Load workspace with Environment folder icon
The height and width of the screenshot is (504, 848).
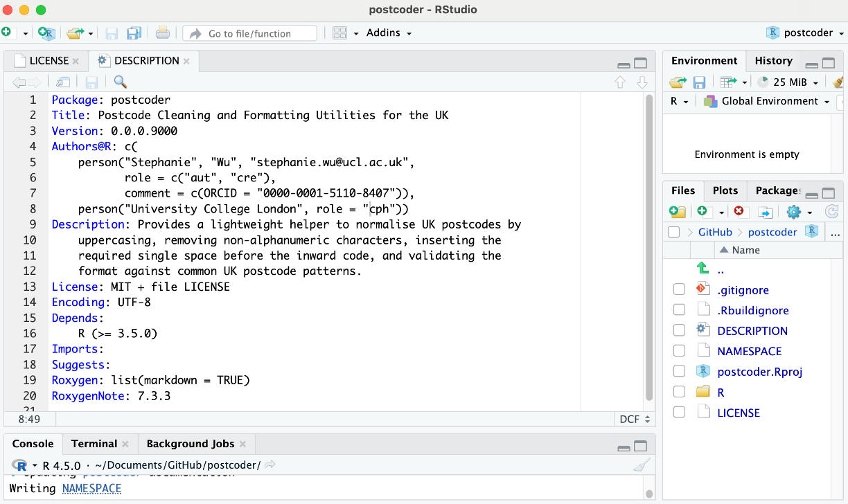coord(677,82)
